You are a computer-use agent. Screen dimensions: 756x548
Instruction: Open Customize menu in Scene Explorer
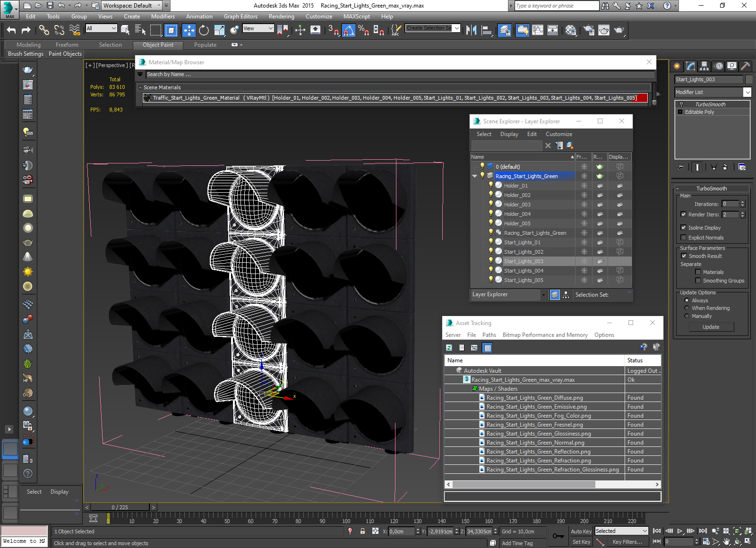click(x=559, y=134)
